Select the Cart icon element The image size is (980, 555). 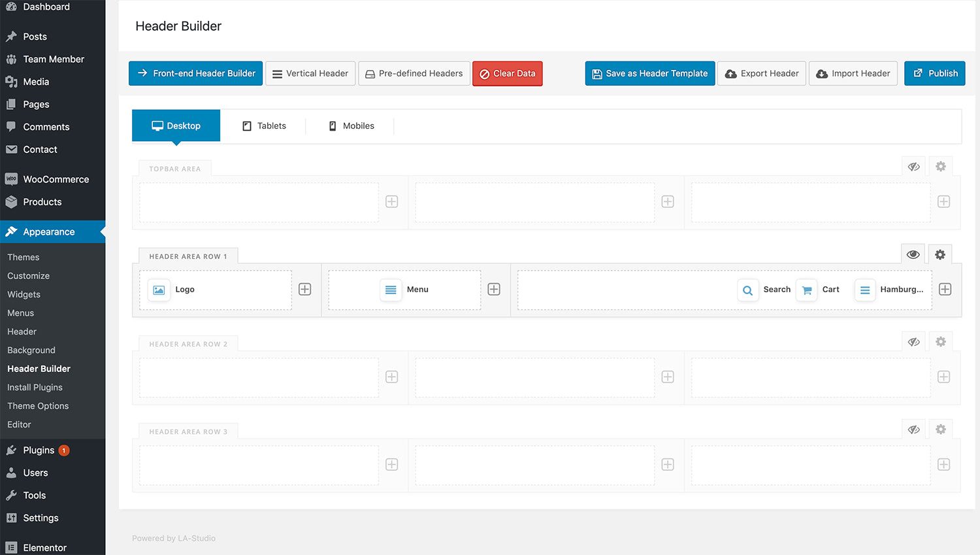coord(807,290)
